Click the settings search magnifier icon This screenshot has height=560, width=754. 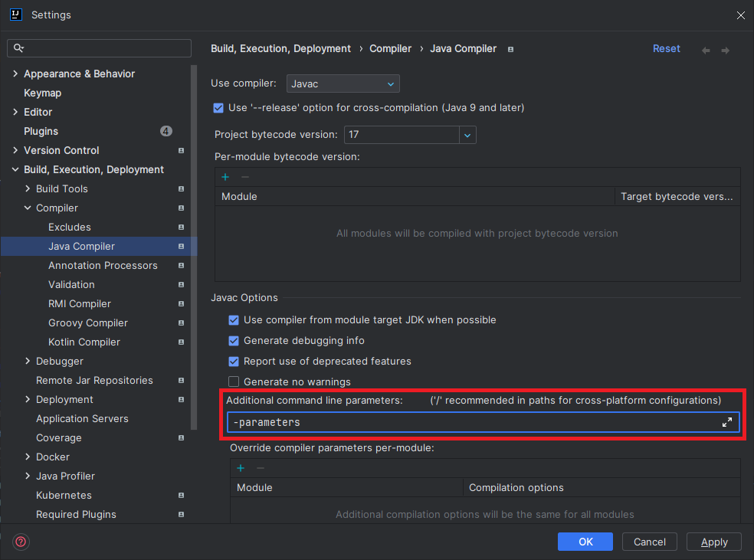(18, 48)
